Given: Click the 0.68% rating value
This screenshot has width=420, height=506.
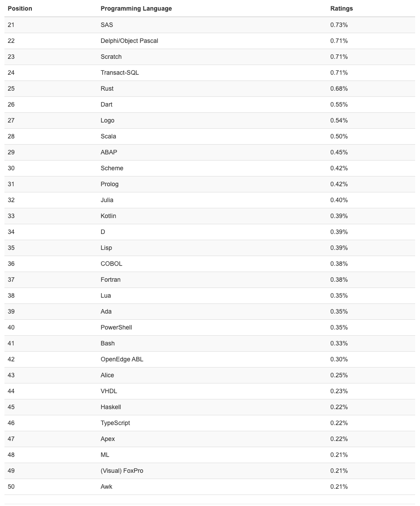Looking at the screenshot, I should click(339, 88).
